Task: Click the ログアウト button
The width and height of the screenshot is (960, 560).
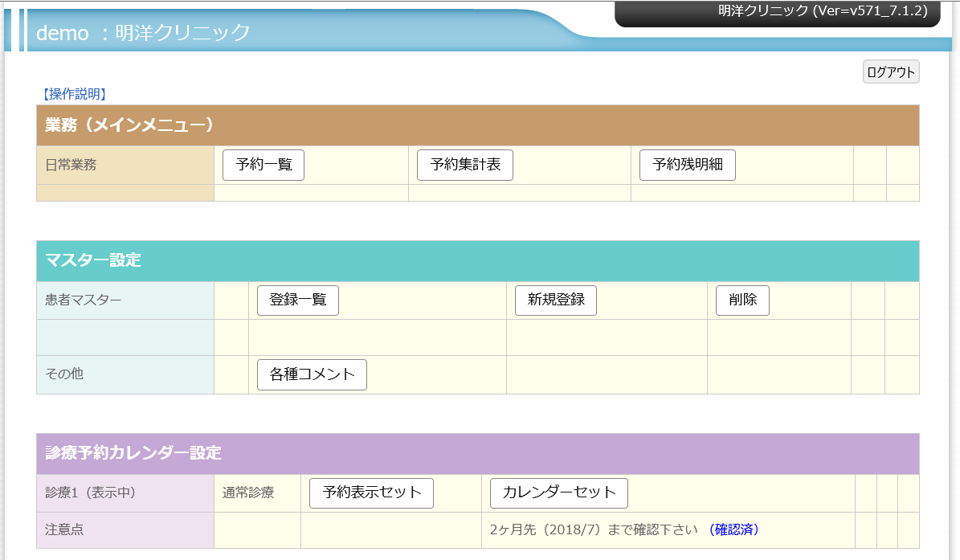Action: pyautogui.click(x=891, y=72)
